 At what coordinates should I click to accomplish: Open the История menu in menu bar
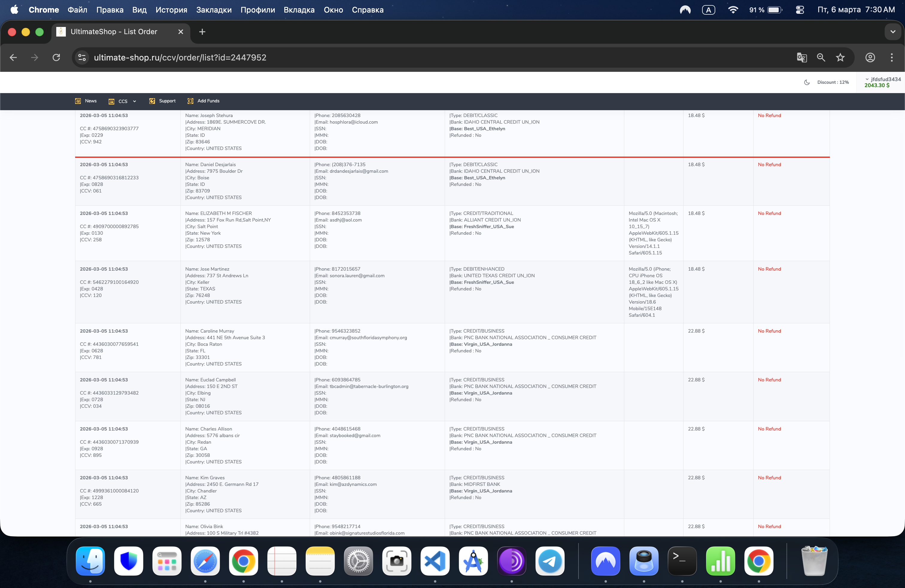pyautogui.click(x=171, y=10)
